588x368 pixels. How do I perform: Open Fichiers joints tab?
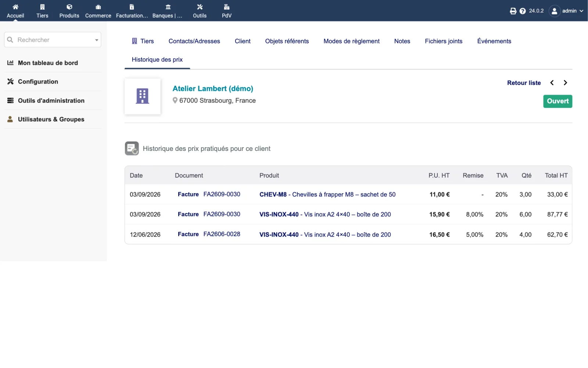click(444, 41)
